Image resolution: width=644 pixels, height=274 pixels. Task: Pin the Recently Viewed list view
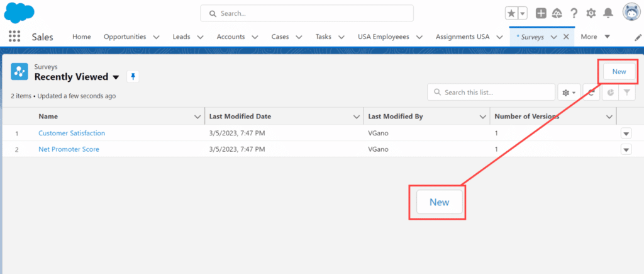click(133, 77)
